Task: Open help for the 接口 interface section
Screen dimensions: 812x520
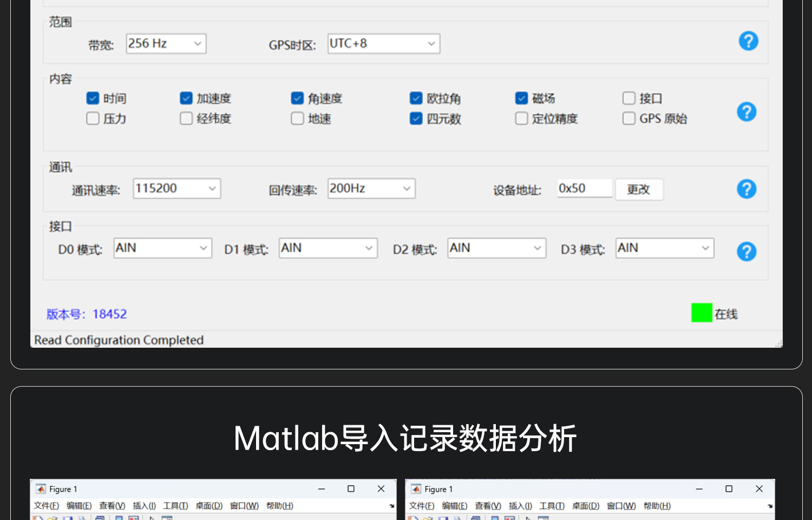Action: point(746,251)
